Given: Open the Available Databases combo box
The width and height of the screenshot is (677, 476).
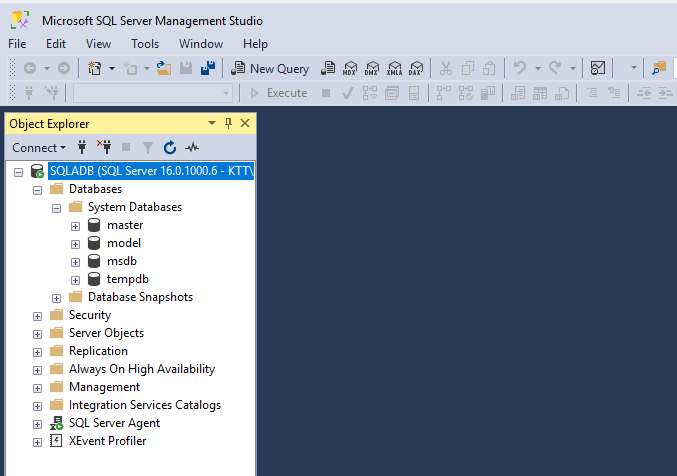Looking at the screenshot, I should tap(153, 93).
